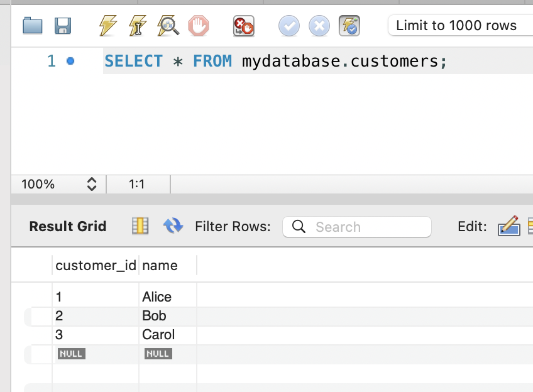The height and width of the screenshot is (392, 533).
Task: Toggle auto-commit mode
Action: pyautogui.click(x=349, y=26)
